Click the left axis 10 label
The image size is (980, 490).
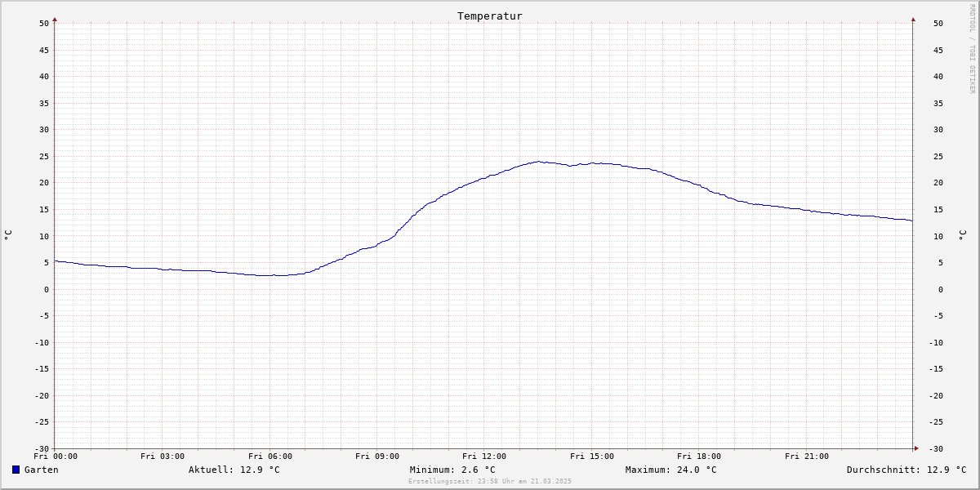point(44,236)
